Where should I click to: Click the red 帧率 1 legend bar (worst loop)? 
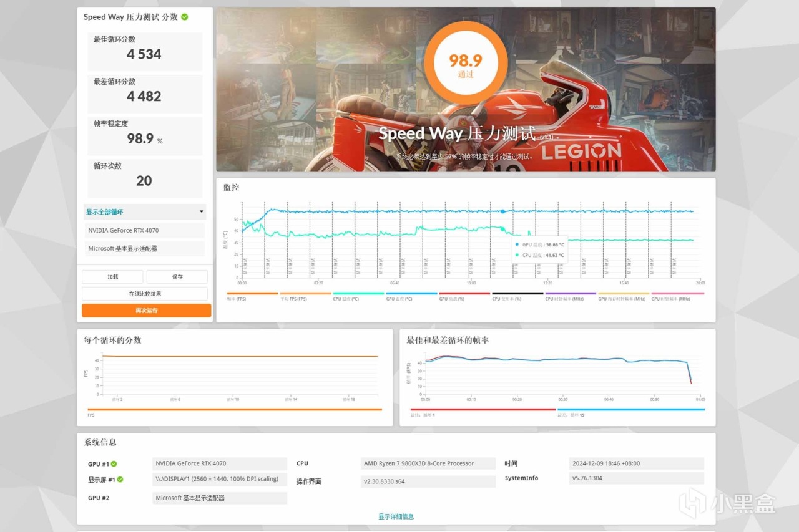click(483, 410)
